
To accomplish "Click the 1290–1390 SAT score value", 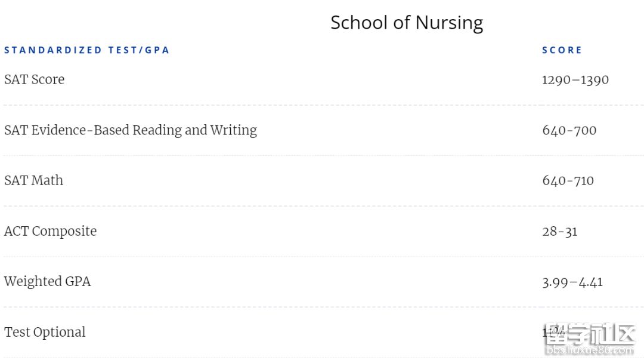I will point(575,80).
